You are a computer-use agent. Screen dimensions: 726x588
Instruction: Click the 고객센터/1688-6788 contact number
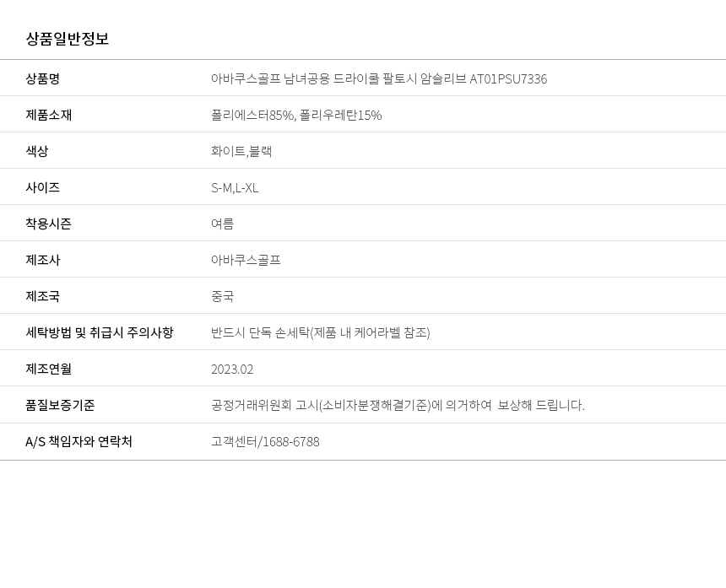pyautogui.click(x=265, y=442)
